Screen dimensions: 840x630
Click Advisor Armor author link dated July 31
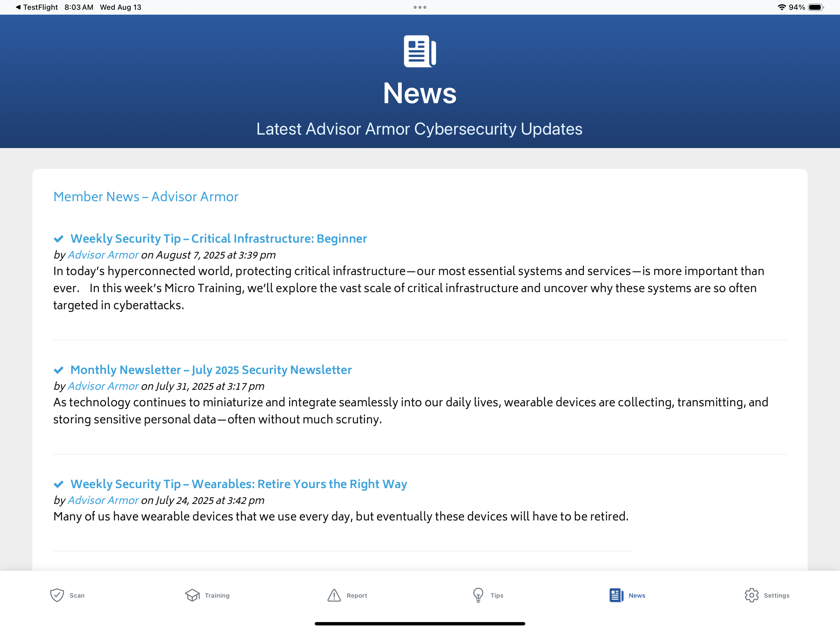coord(103,386)
